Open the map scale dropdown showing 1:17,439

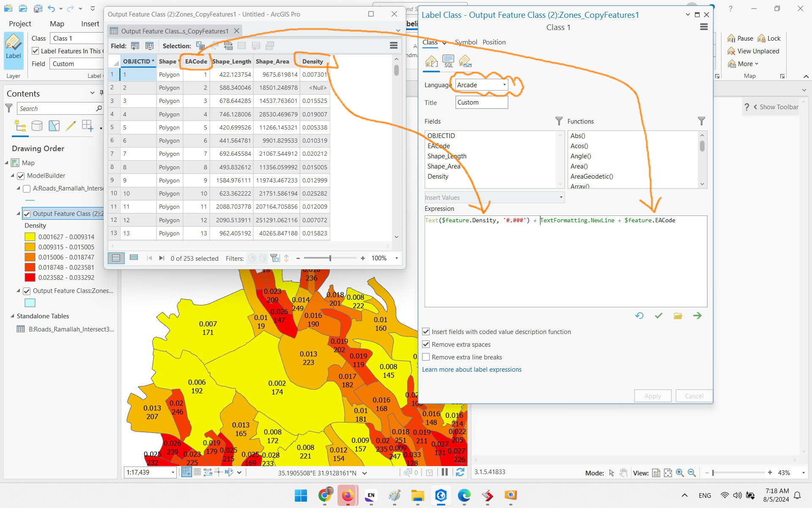pyautogui.click(x=172, y=472)
